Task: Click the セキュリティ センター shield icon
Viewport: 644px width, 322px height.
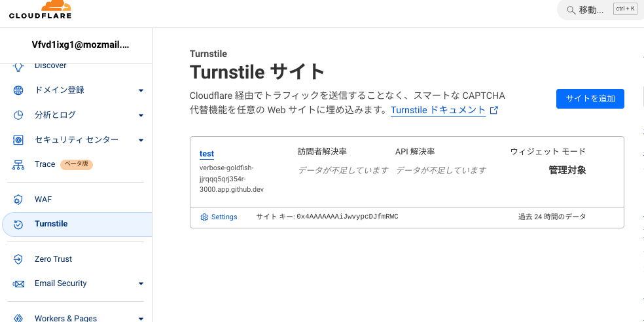Action: point(18,140)
